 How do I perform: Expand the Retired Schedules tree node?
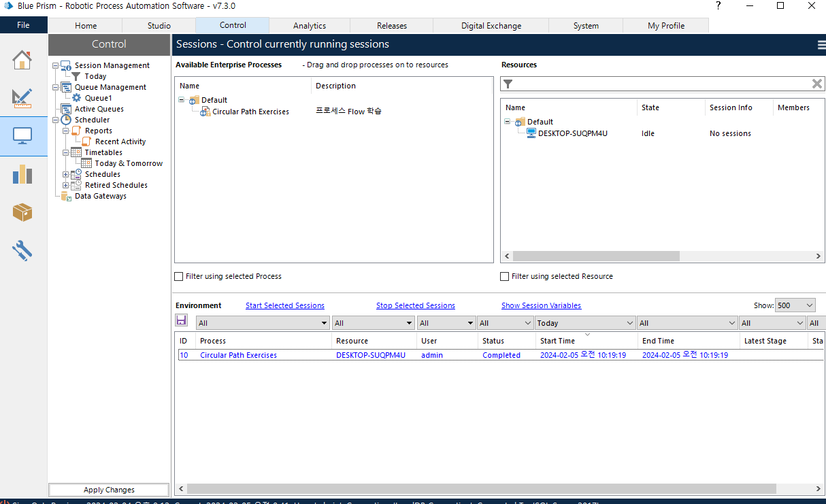tap(65, 185)
